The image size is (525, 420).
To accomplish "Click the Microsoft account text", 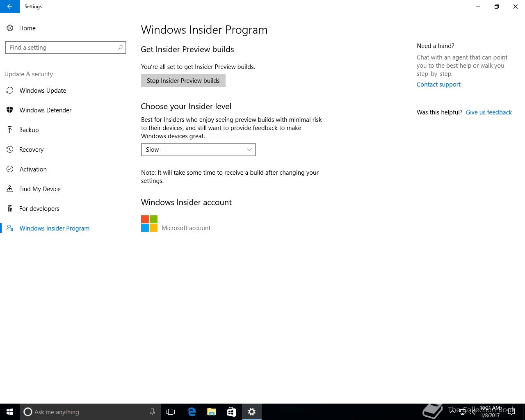I will point(186,228).
